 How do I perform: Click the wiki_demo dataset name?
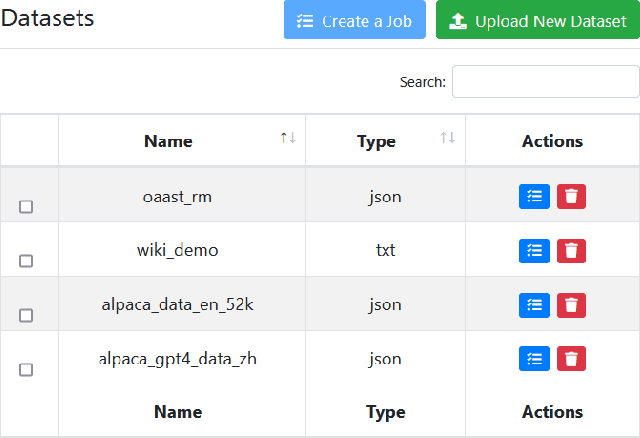178,250
